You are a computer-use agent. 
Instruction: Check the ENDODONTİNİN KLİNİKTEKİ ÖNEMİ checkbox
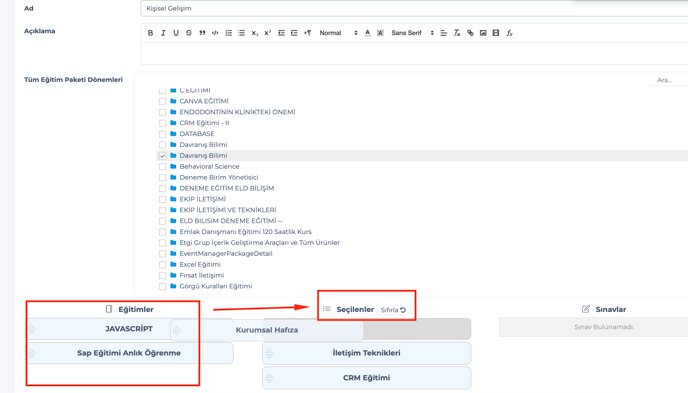tap(162, 112)
